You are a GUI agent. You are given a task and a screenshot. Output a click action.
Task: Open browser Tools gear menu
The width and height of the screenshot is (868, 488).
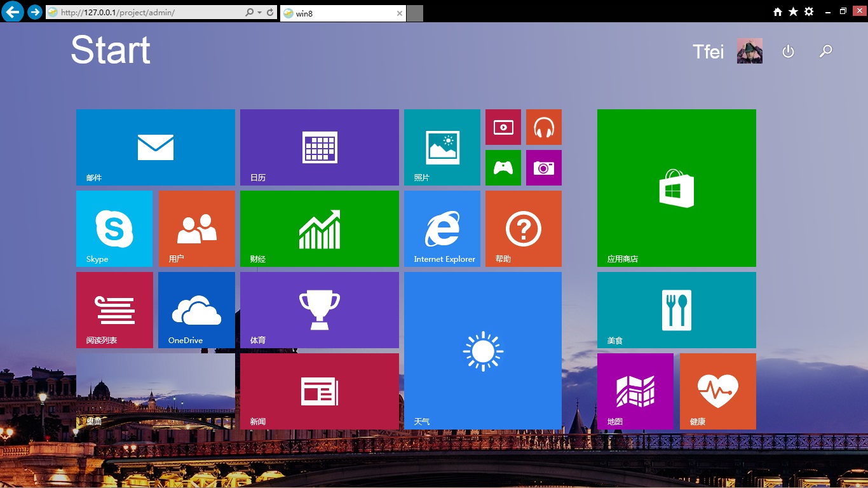point(809,11)
